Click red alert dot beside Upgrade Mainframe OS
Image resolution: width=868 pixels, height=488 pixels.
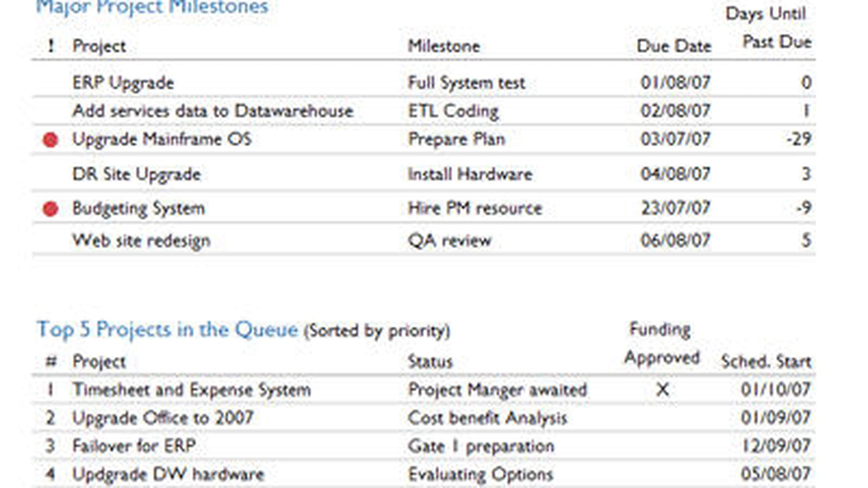(x=50, y=140)
